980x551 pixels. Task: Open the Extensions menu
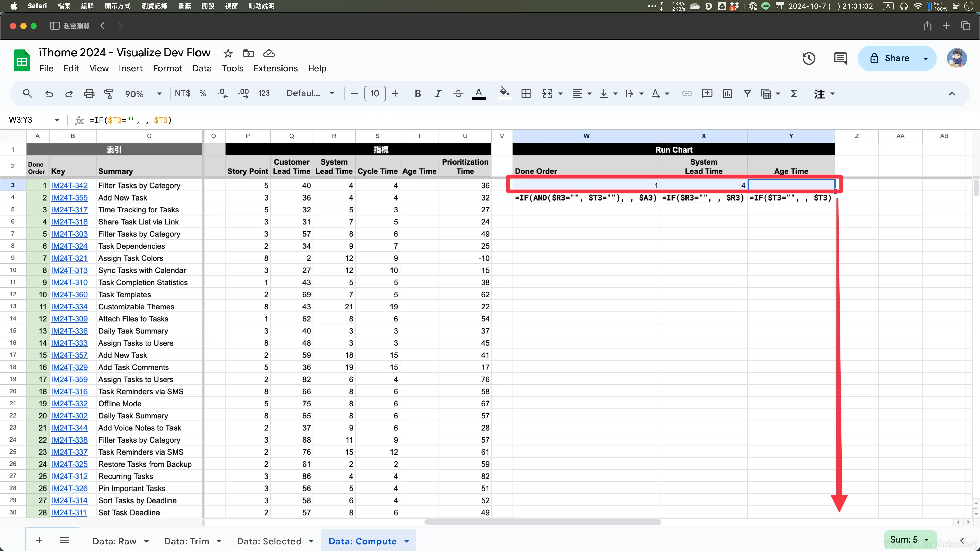coord(275,68)
